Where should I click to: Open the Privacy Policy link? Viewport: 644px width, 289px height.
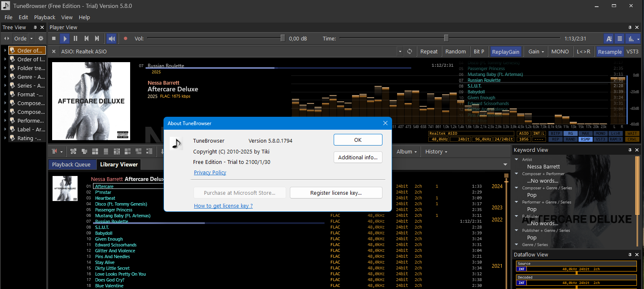(210, 172)
